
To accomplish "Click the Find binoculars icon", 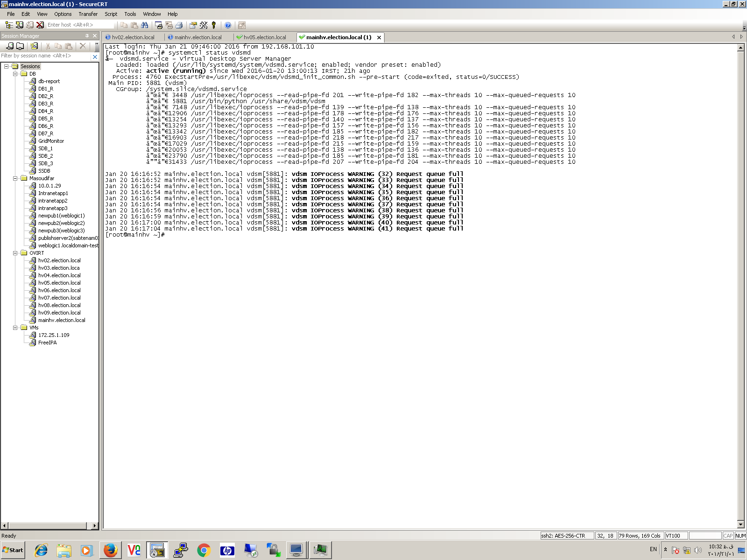I will (x=144, y=25).
